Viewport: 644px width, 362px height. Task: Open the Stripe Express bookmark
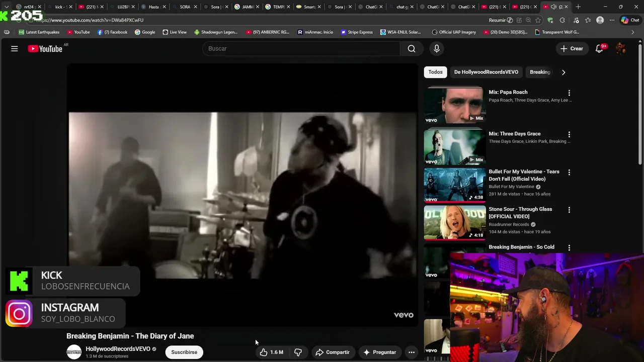[x=357, y=32]
